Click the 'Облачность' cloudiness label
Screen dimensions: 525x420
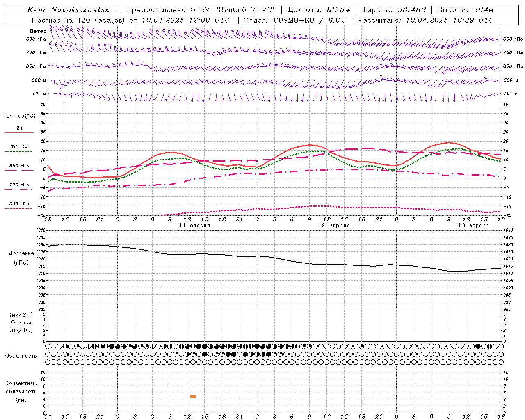pos(21,356)
